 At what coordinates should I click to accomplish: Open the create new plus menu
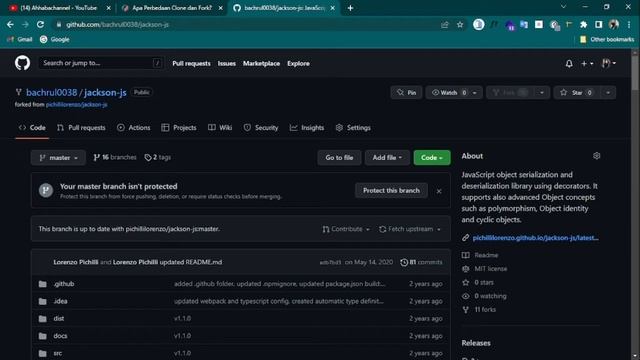pos(587,64)
